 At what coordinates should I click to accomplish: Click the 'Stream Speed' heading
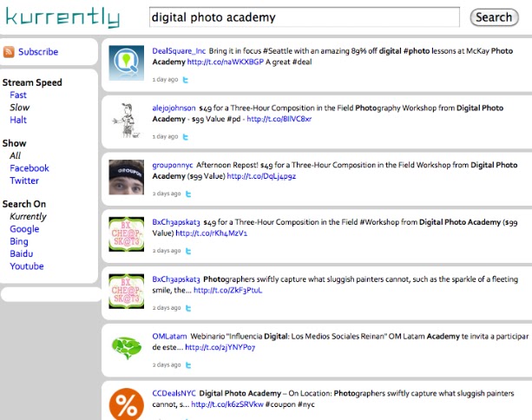coord(32,82)
